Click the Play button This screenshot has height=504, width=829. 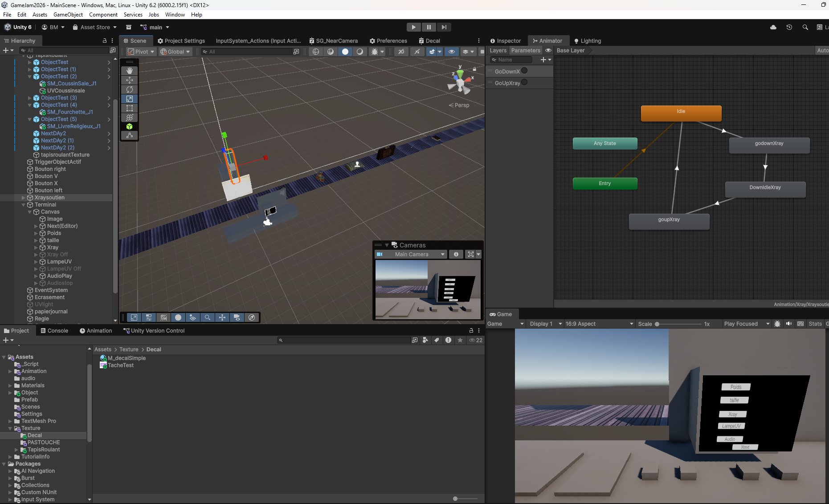(x=413, y=27)
